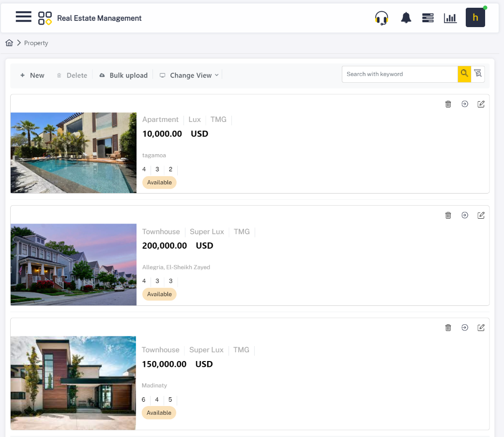Screen dimensions: 504x437
Task: Delete the 10,000.00 USD Apartment listing
Action: (448, 104)
